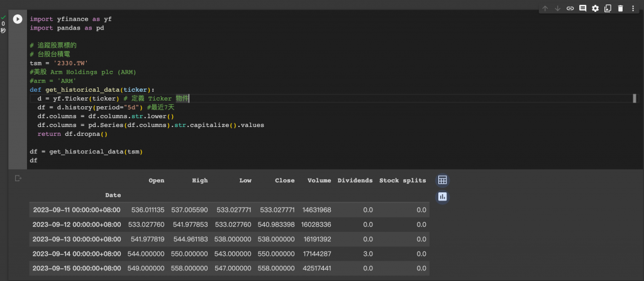This screenshot has height=281, width=644.
Task: Delete the cell with trash icon
Action: [620, 8]
